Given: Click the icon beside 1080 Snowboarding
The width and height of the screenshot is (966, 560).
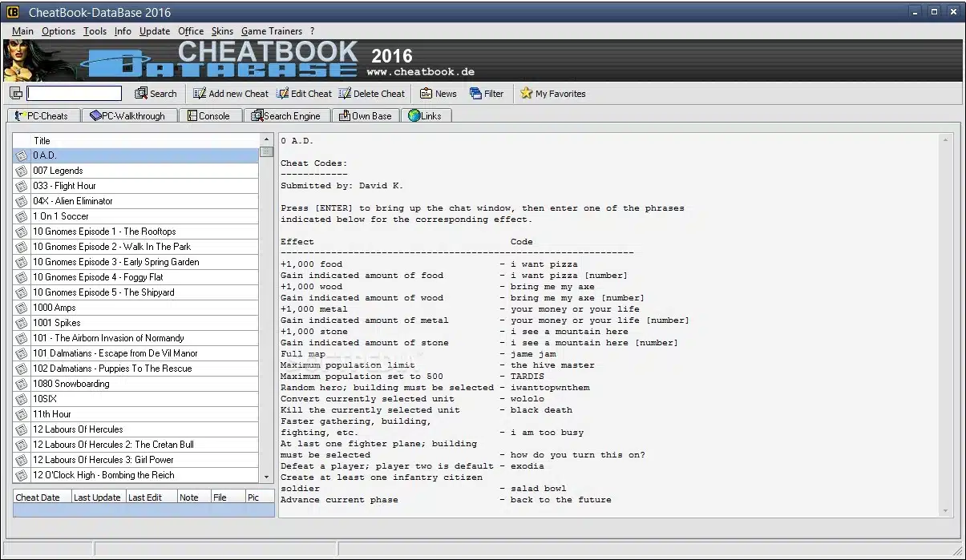Looking at the screenshot, I should [x=22, y=384].
